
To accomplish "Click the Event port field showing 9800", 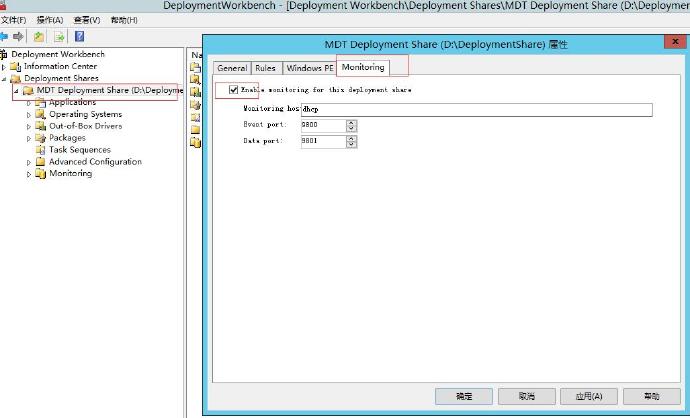I will click(324, 126).
